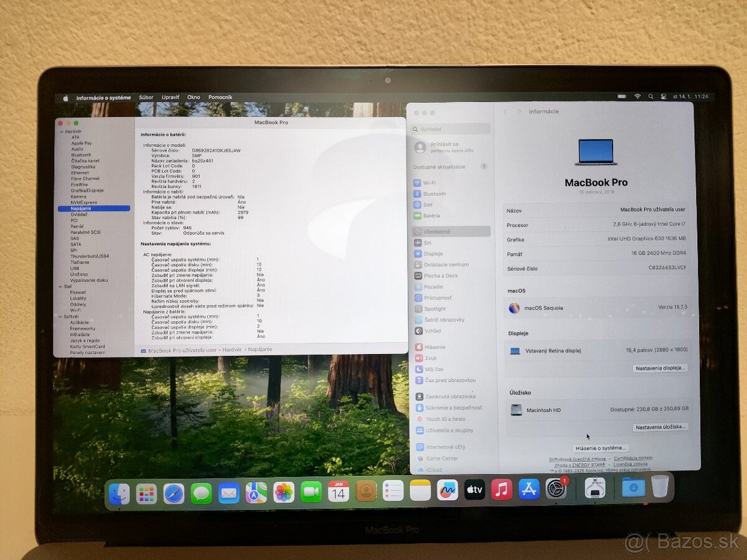Open Šetrič obrazovky settings
Viewport: 747px width, 560px height.
click(x=444, y=319)
